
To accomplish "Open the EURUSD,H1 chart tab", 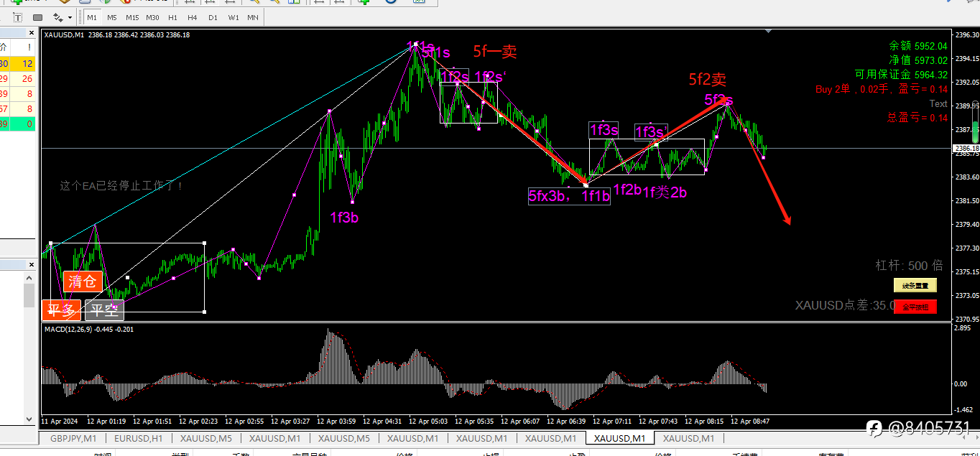I will tap(139, 438).
